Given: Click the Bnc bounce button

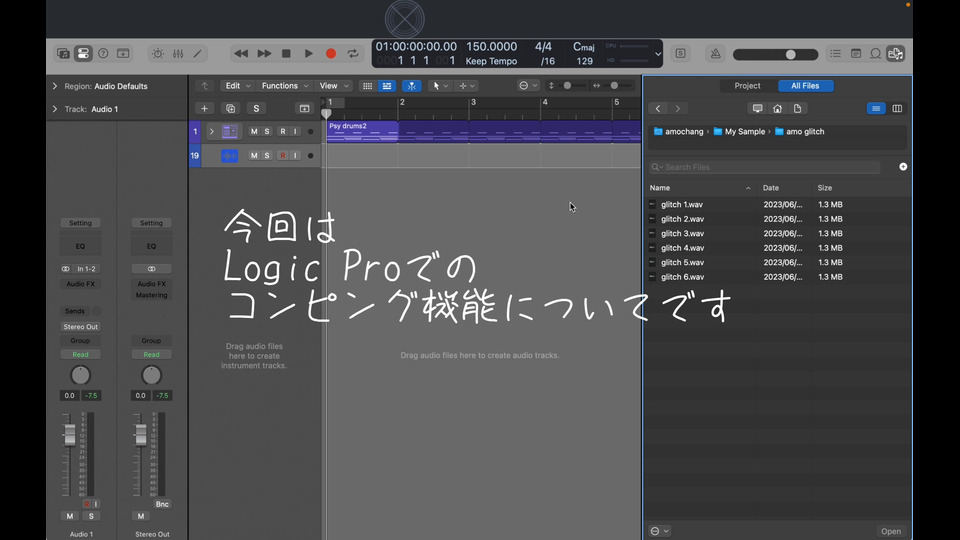Looking at the screenshot, I should (x=162, y=504).
